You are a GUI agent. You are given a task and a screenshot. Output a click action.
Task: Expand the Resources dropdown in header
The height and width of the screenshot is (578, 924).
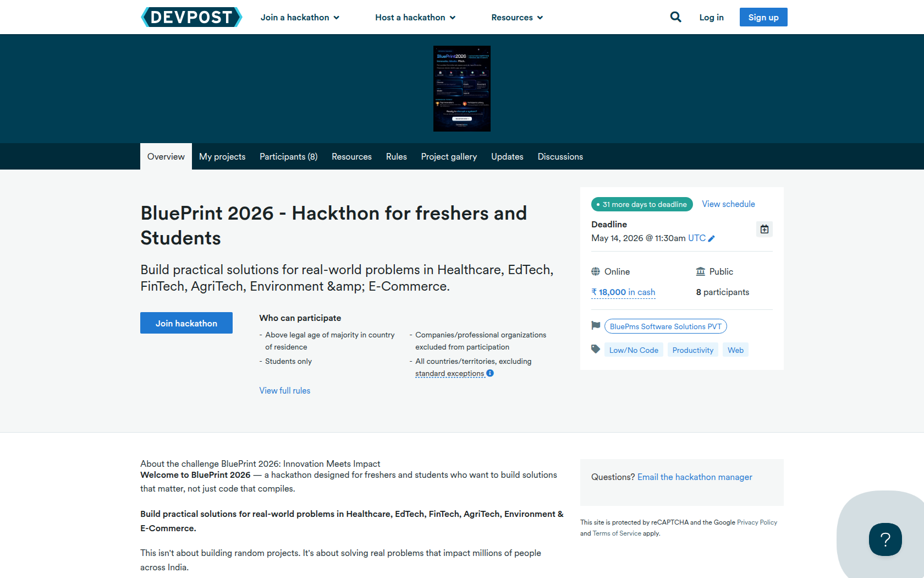pos(517,18)
